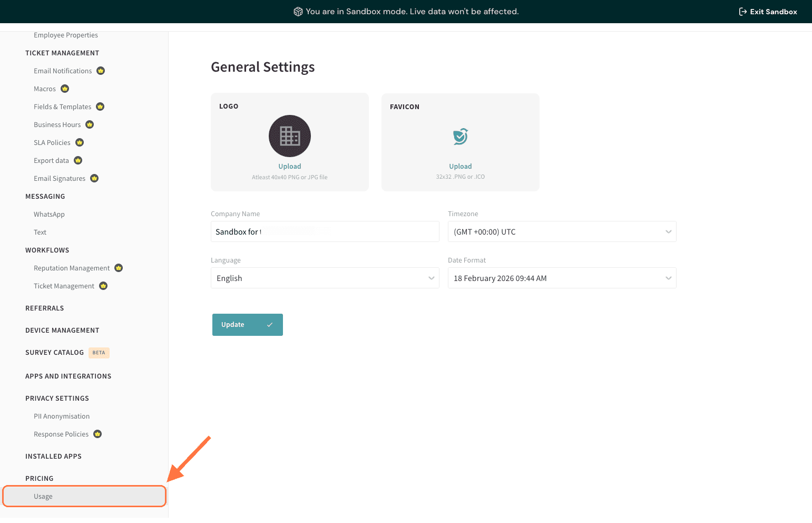This screenshot has height=523, width=812.
Task: Click the favicon shield checkmark image
Action: pyautogui.click(x=461, y=136)
